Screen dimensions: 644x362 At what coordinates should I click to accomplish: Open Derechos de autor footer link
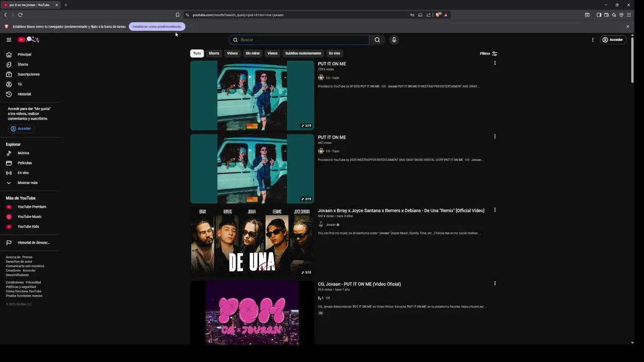[x=19, y=261]
